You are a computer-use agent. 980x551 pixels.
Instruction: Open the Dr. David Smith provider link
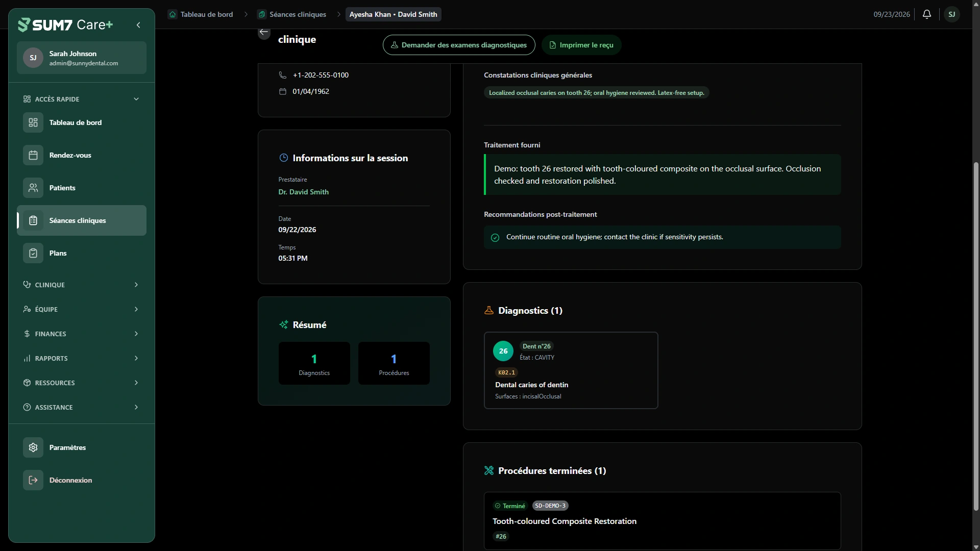(304, 192)
